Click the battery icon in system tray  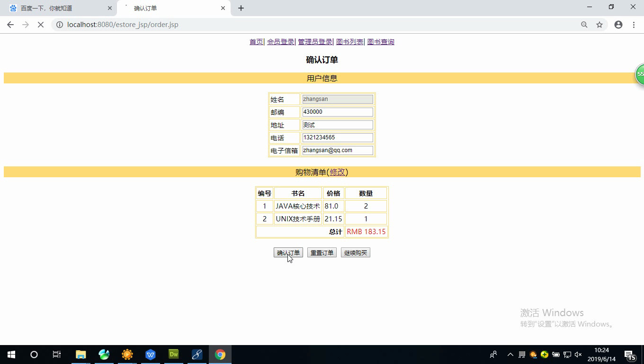556,355
